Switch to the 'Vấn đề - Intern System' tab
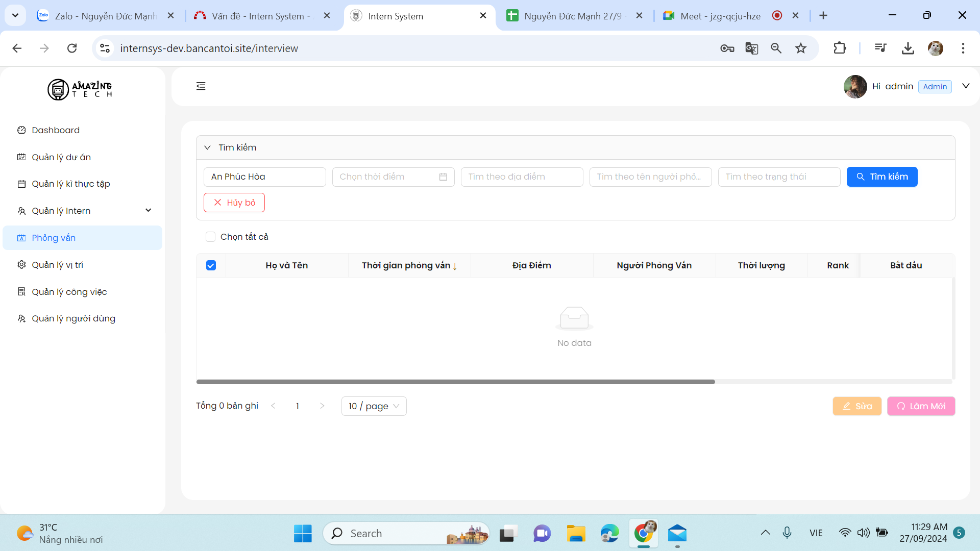This screenshot has height=551, width=980. tap(258, 16)
